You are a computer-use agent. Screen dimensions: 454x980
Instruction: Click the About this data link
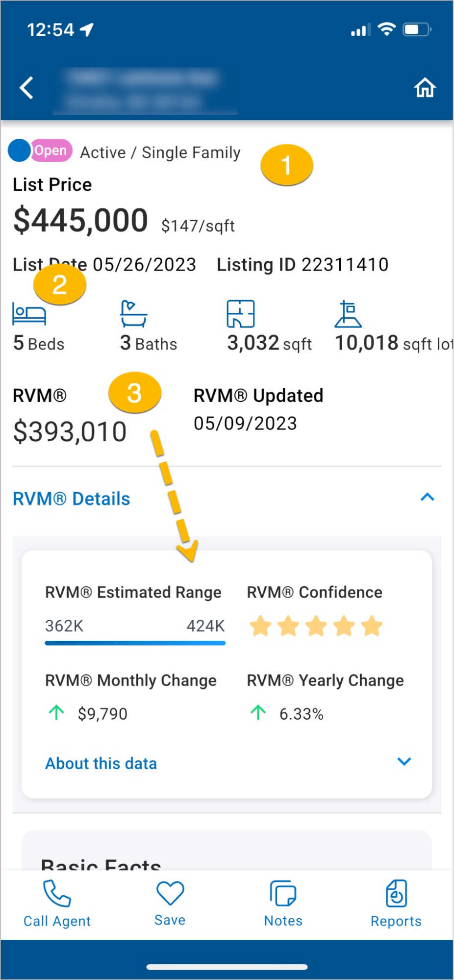pos(101,763)
